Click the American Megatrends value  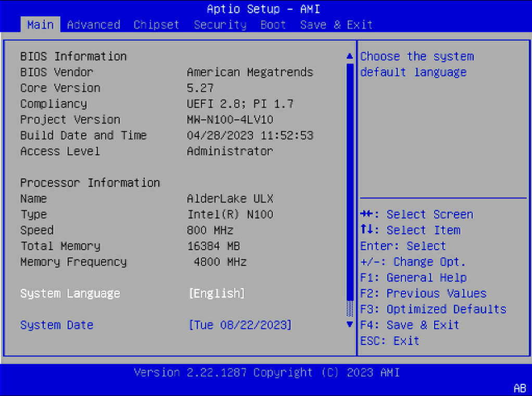(250, 72)
